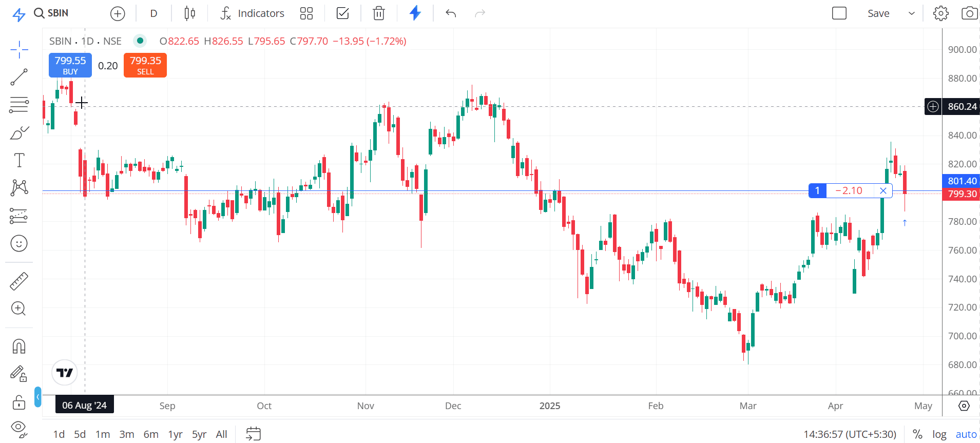Toggle the chart checkbox toolbar icon

point(342,13)
